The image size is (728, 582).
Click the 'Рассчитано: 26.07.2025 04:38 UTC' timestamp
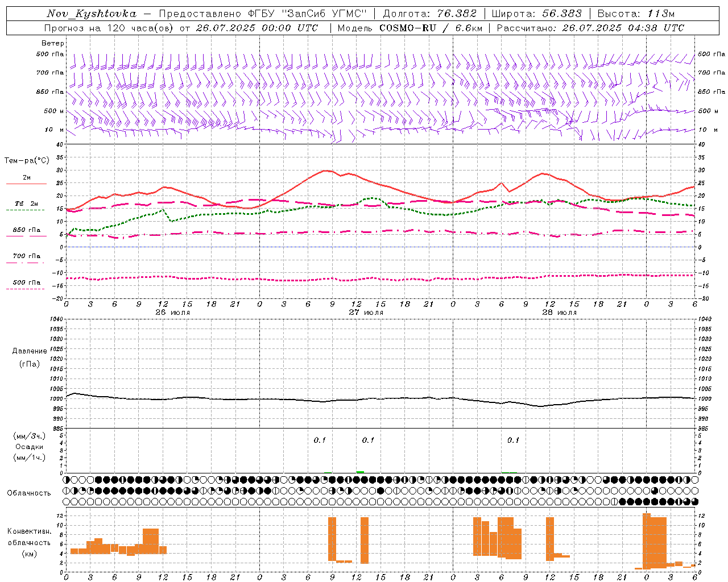(x=590, y=28)
